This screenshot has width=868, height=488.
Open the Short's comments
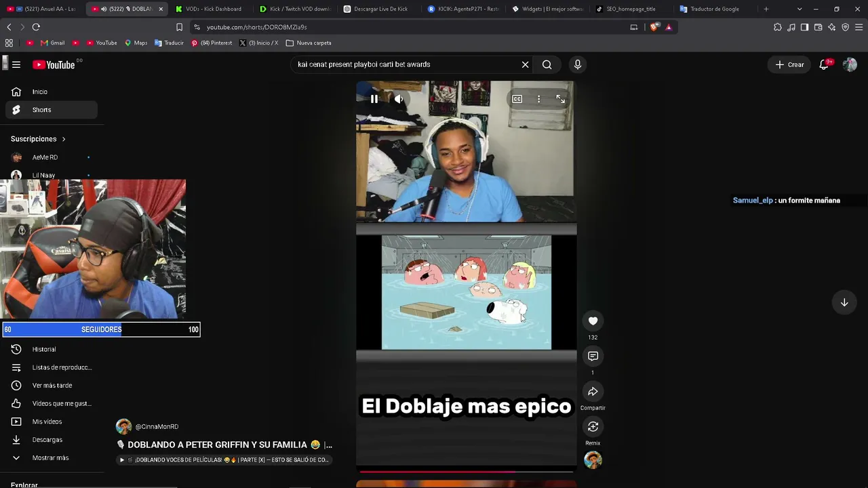pos(593,356)
